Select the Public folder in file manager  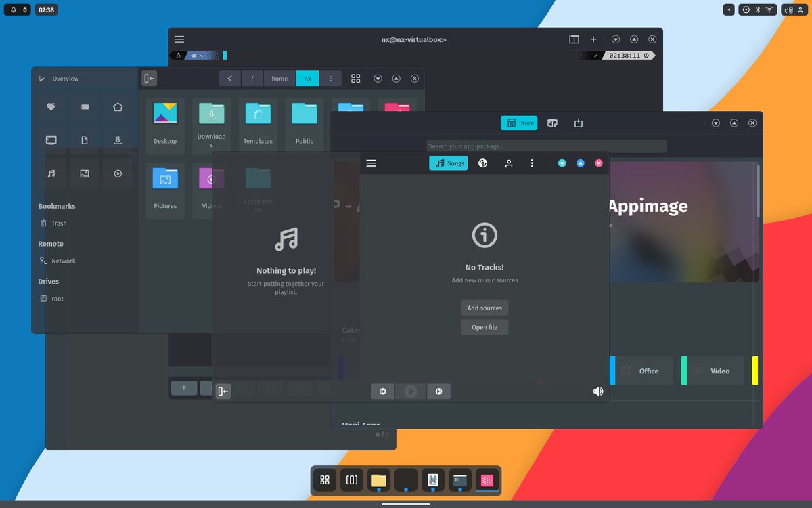tap(304, 126)
